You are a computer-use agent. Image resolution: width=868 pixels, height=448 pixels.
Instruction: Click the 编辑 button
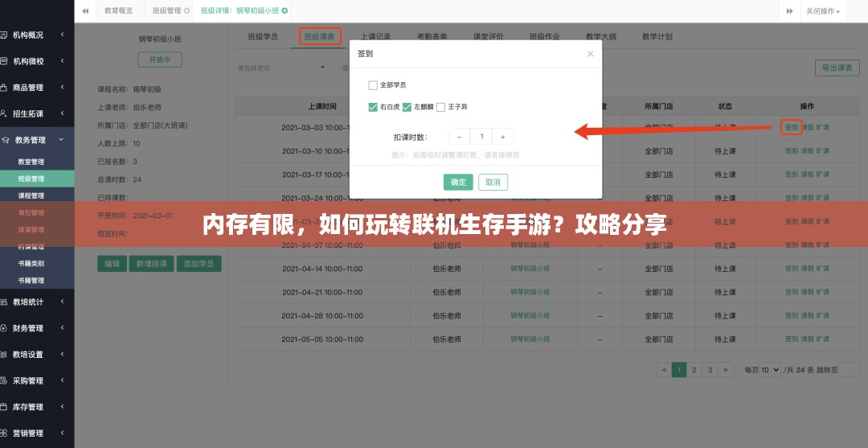[x=112, y=264]
